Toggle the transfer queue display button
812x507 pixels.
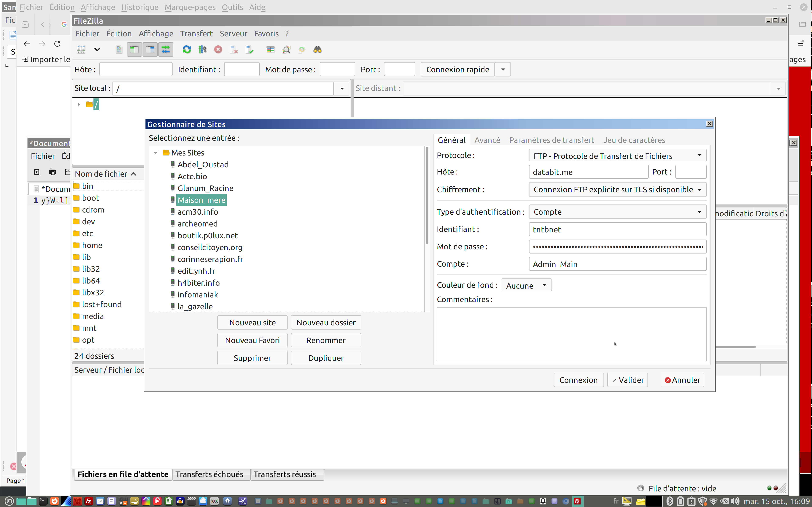(x=166, y=50)
